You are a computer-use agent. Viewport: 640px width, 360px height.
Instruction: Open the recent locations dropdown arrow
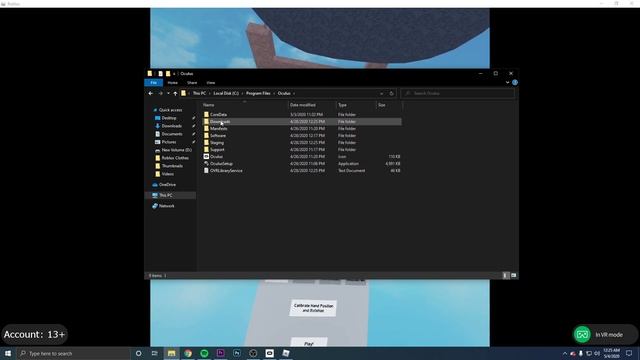click(x=168, y=93)
